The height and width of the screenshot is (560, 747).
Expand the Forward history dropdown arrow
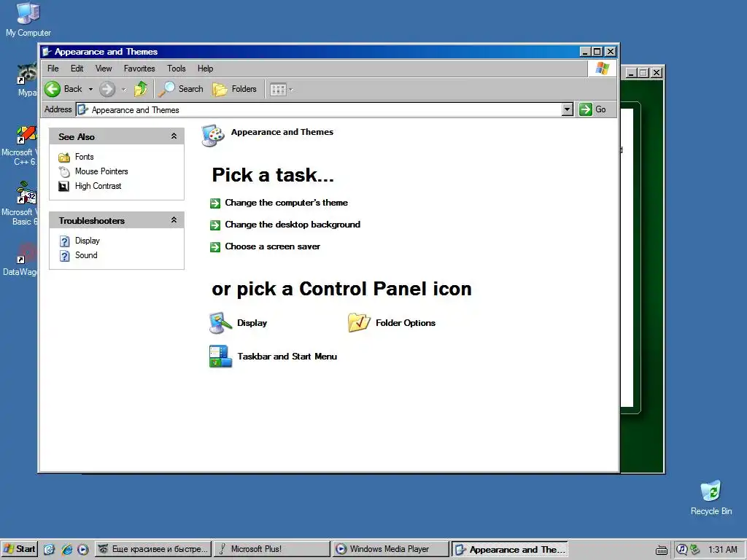124,89
